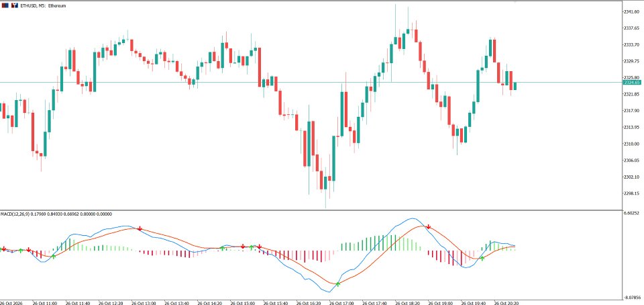
Task: Click the 26 Oct 14:20 time label
Action: coord(209,303)
